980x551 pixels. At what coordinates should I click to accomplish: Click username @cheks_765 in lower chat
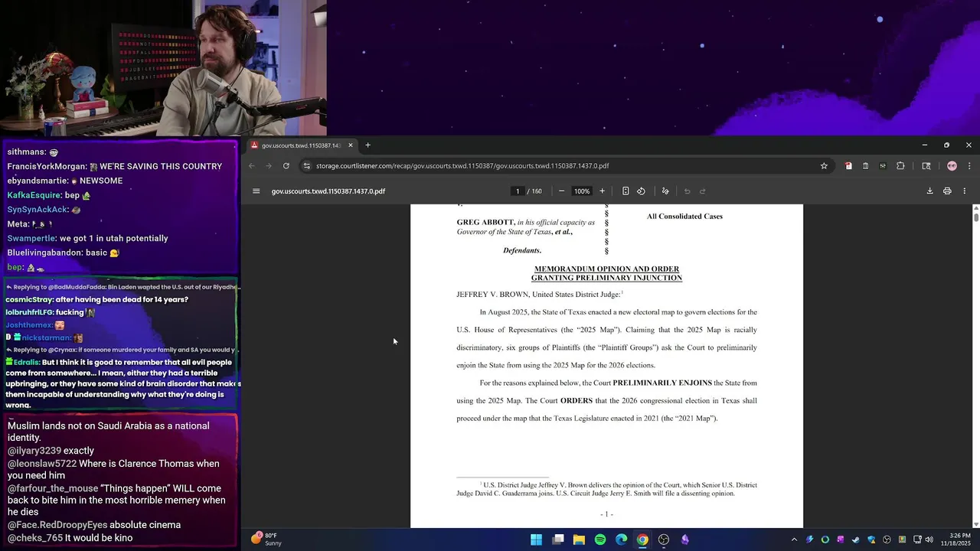point(36,538)
